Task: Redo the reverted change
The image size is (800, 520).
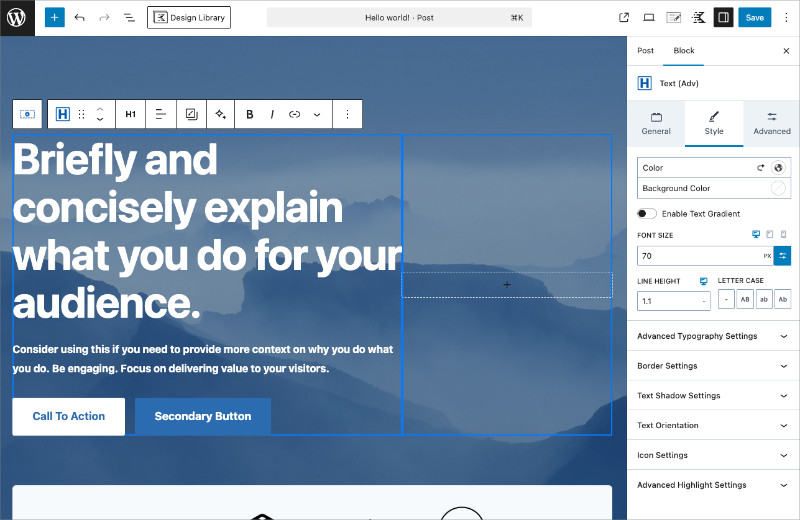Action: 104,17
